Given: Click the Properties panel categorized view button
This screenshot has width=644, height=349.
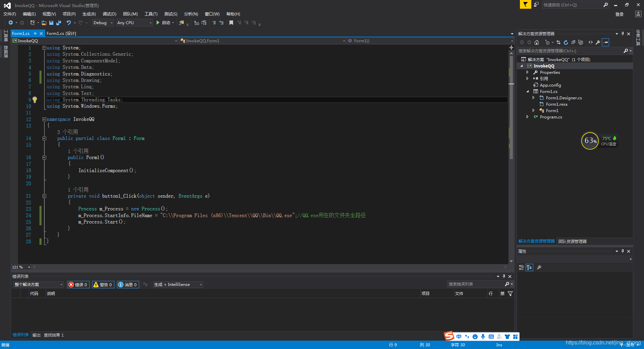Looking at the screenshot, I should (x=522, y=267).
